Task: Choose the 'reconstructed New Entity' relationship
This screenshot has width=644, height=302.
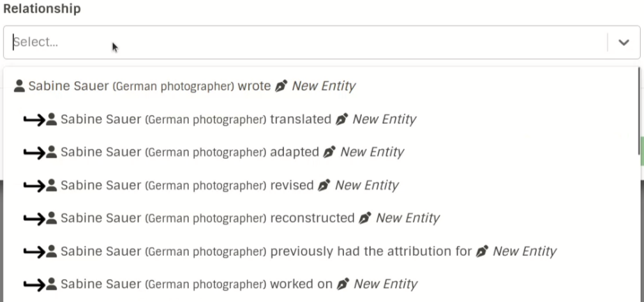Action: (322, 218)
